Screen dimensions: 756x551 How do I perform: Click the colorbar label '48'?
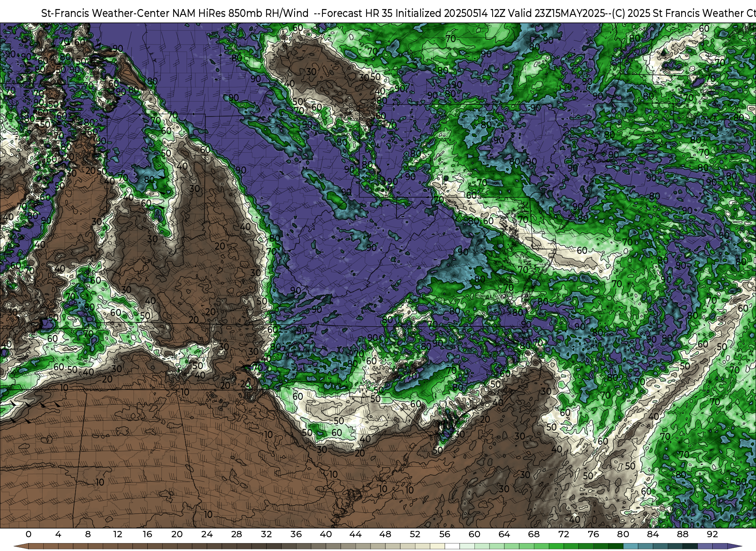[385, 534]
